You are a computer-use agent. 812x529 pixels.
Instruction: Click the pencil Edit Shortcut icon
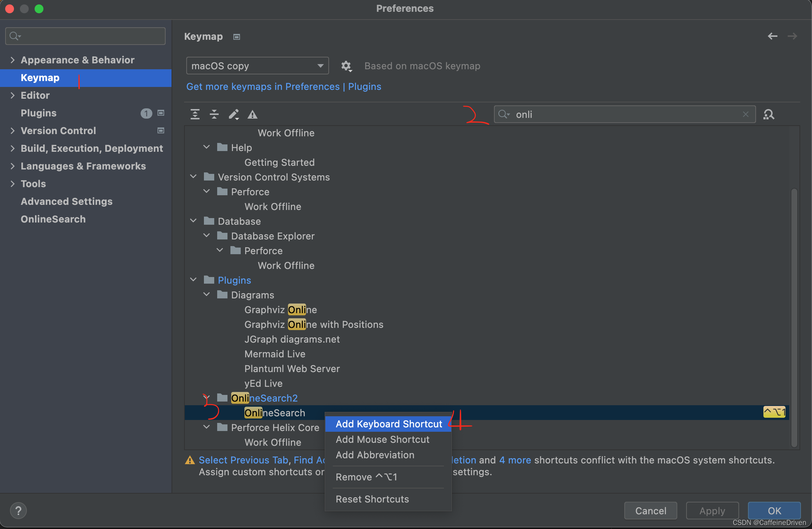(234, 114)
